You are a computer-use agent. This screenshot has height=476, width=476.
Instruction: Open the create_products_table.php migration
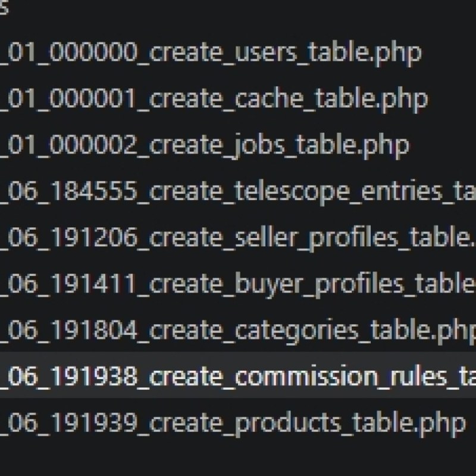click(232, 423)
